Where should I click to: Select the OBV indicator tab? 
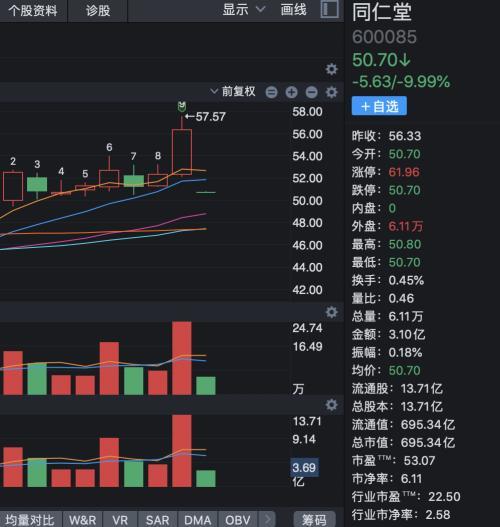point(238,520)
